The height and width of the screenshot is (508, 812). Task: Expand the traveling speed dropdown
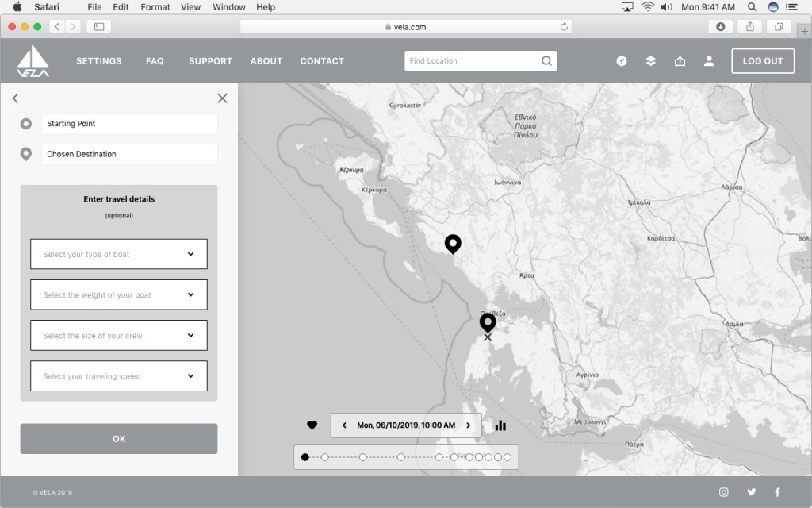pyautogui.click(x=119, y=376)
